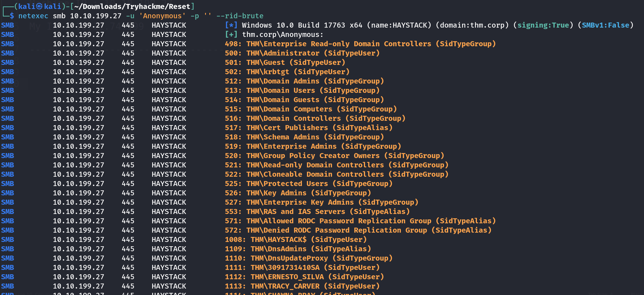Click the THM\3091731410SA account entry
The image size is (644, 295).
point(302,267)
